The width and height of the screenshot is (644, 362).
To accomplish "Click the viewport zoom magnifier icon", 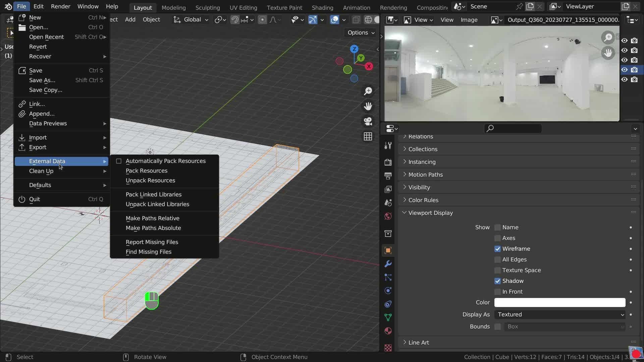I will tap(368, 91).
